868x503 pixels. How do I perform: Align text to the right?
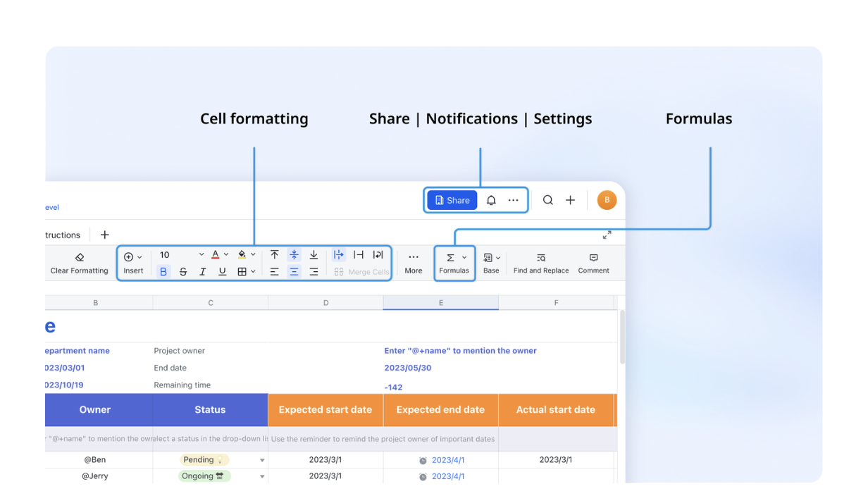[314, 272]
